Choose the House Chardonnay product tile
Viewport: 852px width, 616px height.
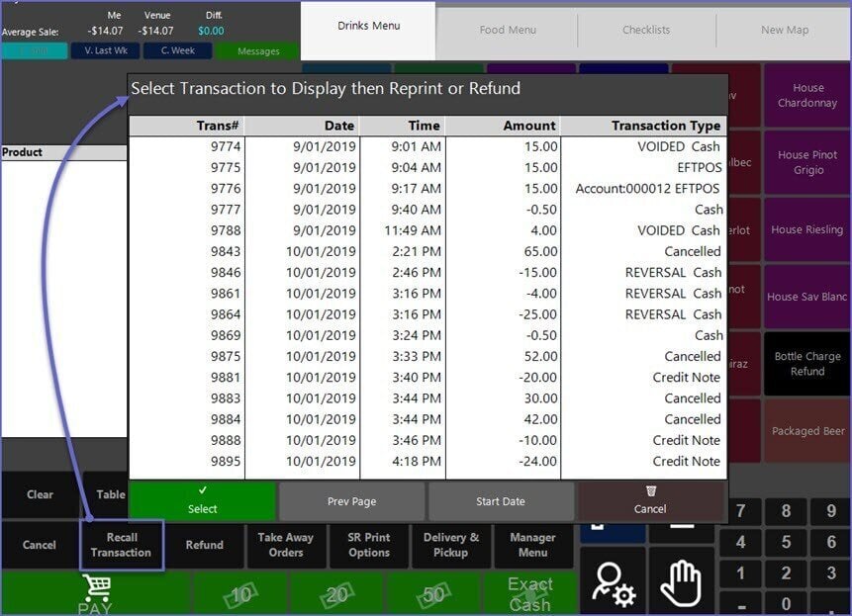click(x=807, y=96)
